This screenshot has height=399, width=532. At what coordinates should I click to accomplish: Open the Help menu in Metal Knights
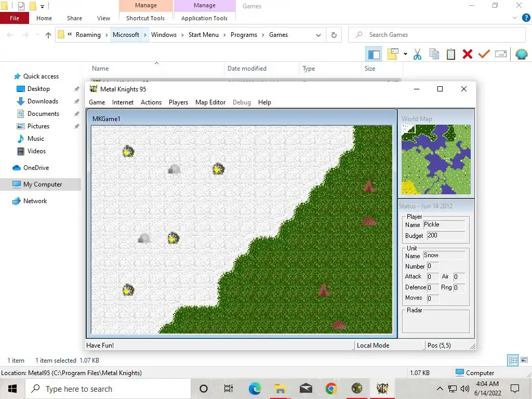[x=264, y=102]
